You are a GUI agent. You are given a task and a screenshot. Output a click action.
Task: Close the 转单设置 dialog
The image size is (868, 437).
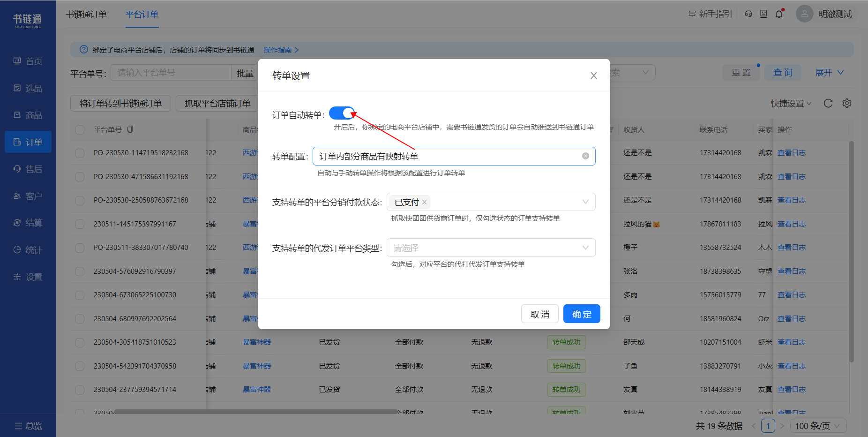tap(593, 75)
